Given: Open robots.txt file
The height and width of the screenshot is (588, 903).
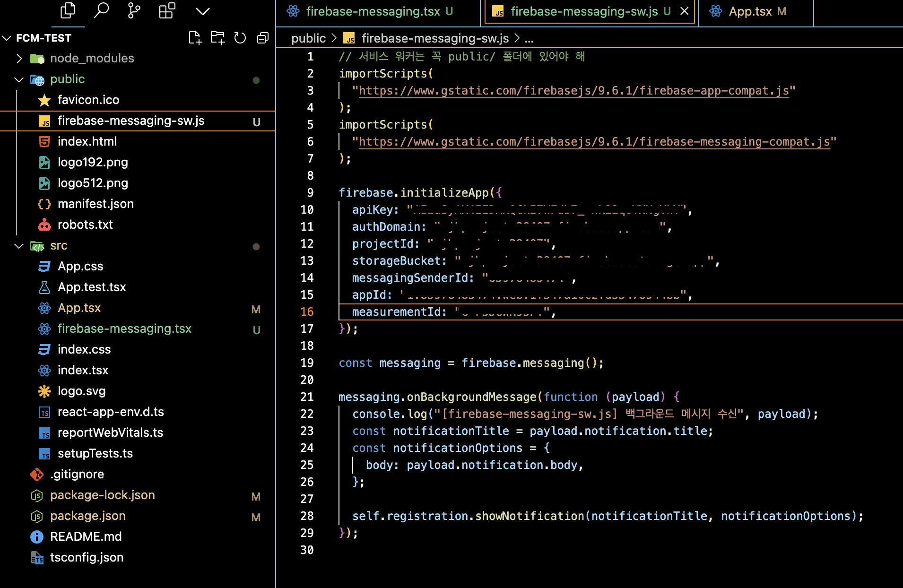Looking at the screenshot, I should pos(85,225).
